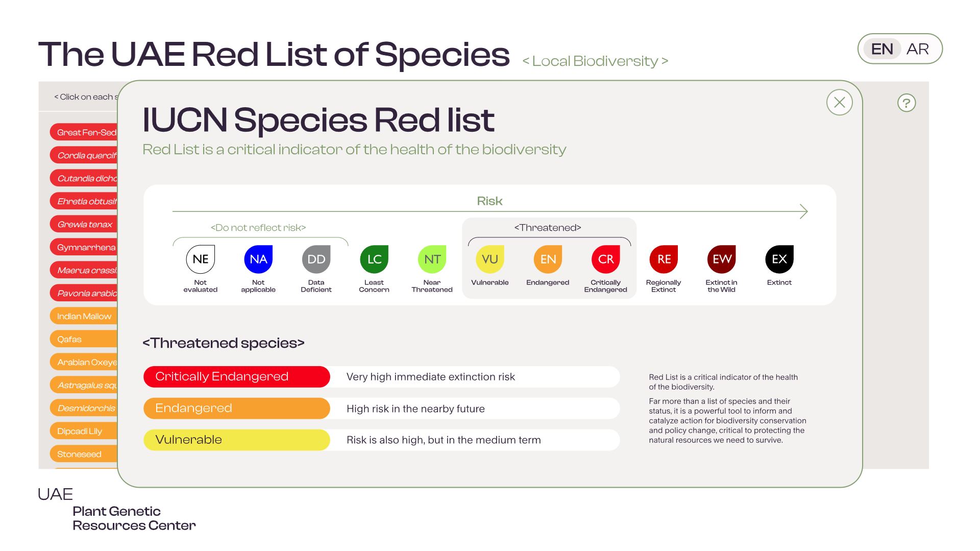Click the RE Regionally Extinct icon

664,259
